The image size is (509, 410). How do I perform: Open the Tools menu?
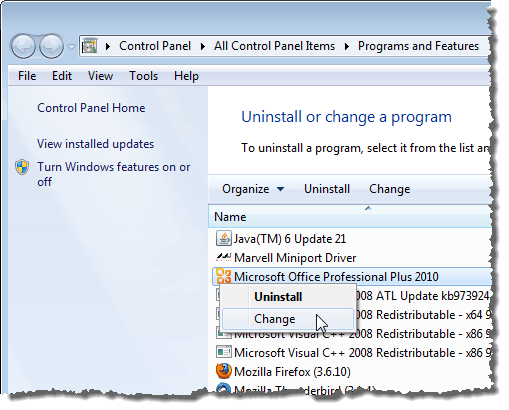pyautogui.click(x=143, y=76)
